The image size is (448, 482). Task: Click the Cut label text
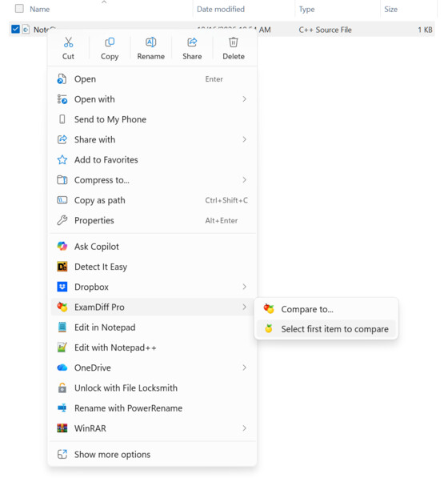[x=68, y=56]
